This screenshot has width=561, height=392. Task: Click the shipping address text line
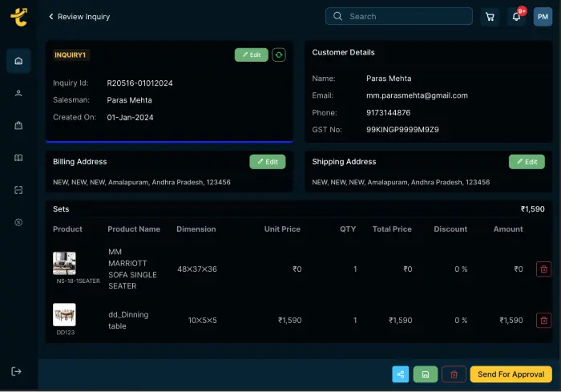point(401,182)
